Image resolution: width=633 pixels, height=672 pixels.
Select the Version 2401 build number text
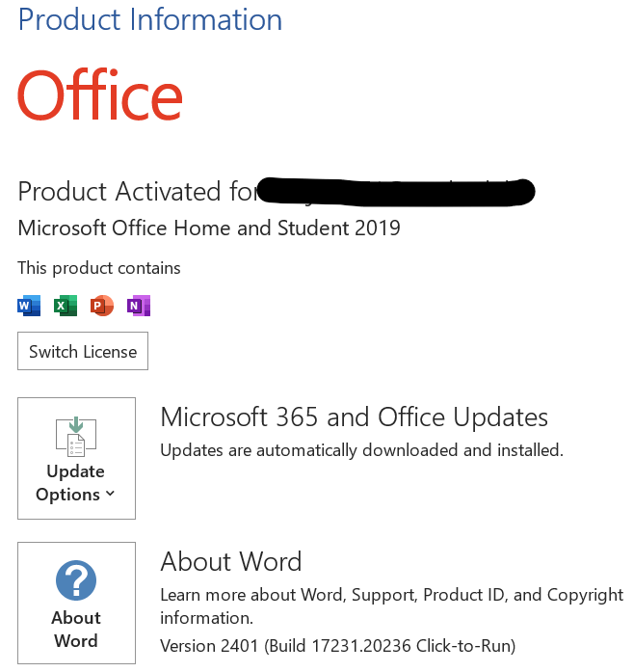click(338, 646)
